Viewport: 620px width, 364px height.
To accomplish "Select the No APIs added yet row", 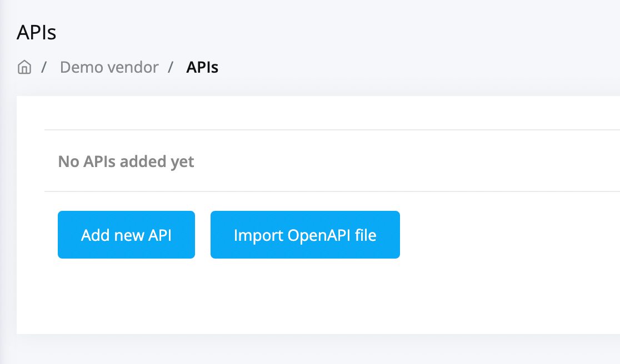I will (x=126, y=161).
